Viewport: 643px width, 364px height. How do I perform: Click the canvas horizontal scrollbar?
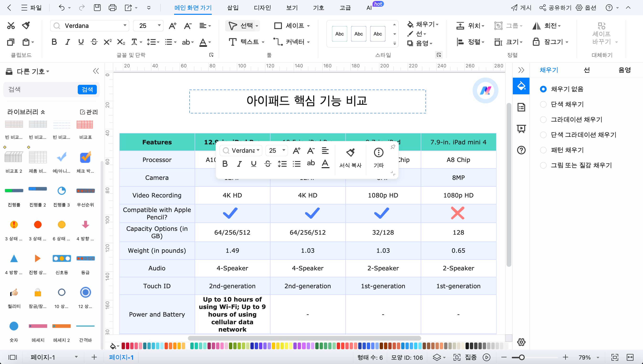(x=304, y=338)
